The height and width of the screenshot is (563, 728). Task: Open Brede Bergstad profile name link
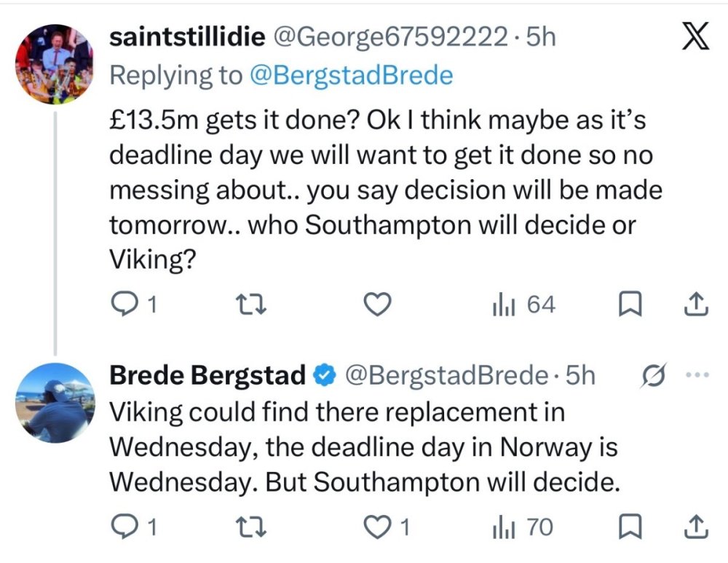[x=207, y=375]
